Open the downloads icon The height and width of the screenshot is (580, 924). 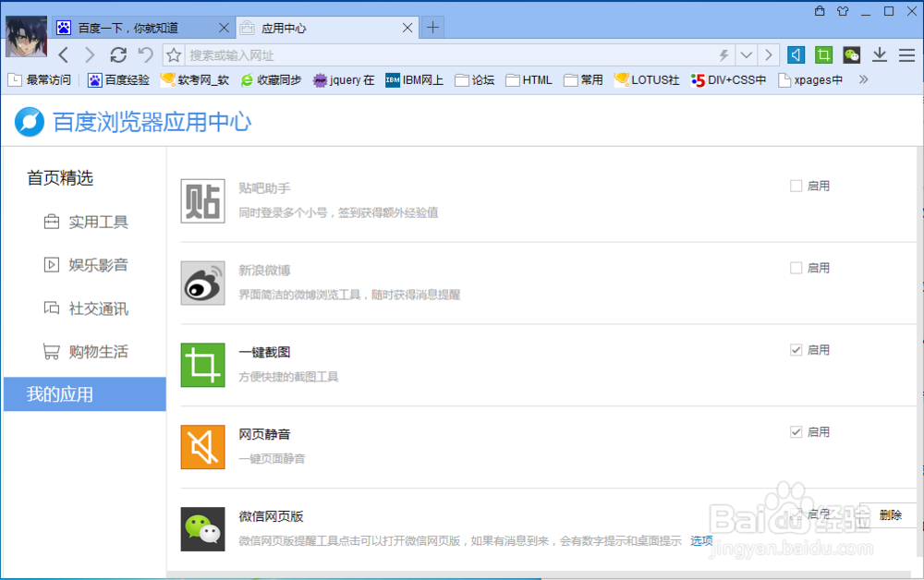[880, 55]
